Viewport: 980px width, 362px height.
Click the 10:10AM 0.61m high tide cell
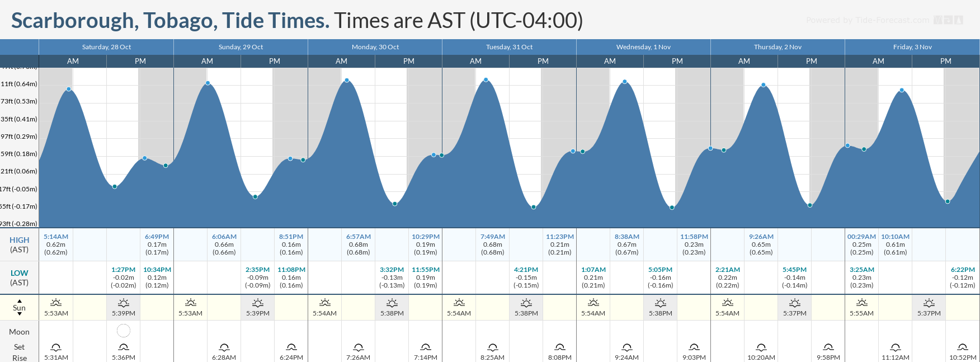pyautogui.click(x=896, y=245)
